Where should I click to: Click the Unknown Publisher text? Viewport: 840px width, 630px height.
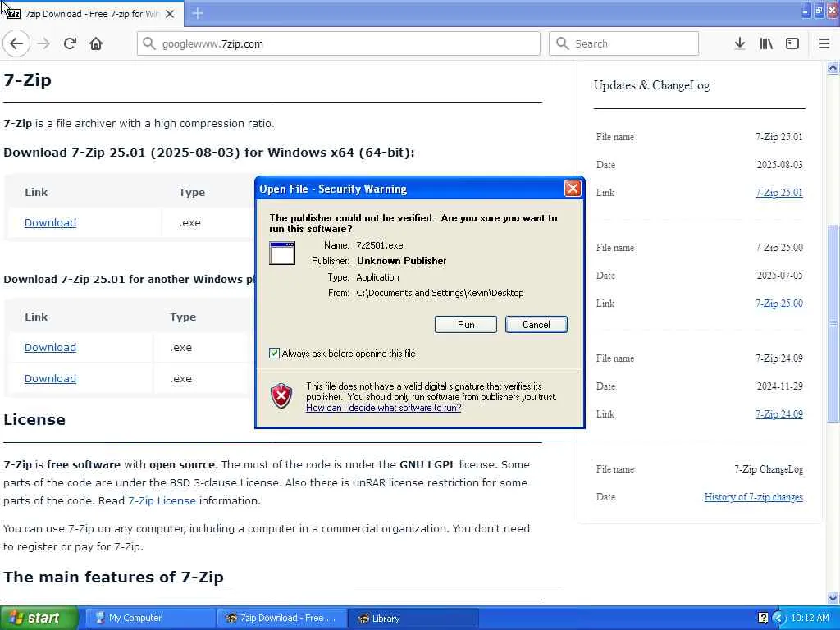pyautogui.click(x=402, y=261)
